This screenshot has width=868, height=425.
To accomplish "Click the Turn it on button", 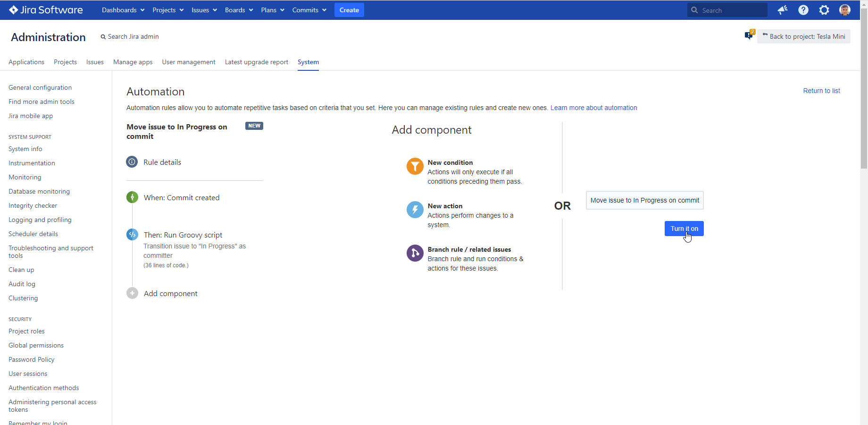I will click(x=684, y=229).
